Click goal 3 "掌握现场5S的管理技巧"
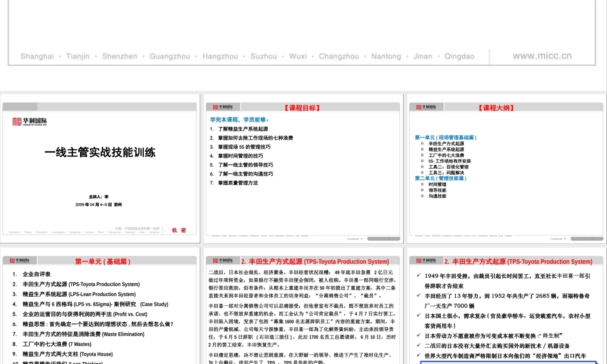Screen dimensions: 607x364 click(244, 147)
